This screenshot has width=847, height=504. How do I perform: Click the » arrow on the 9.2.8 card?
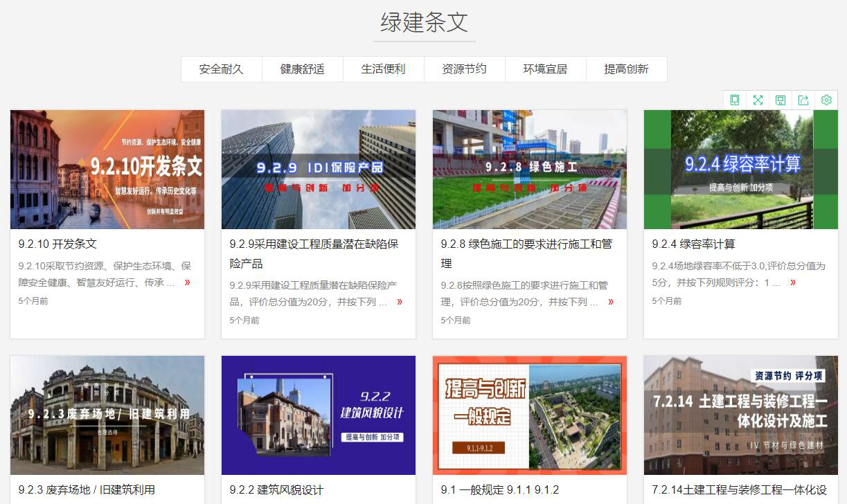[610, 302]
